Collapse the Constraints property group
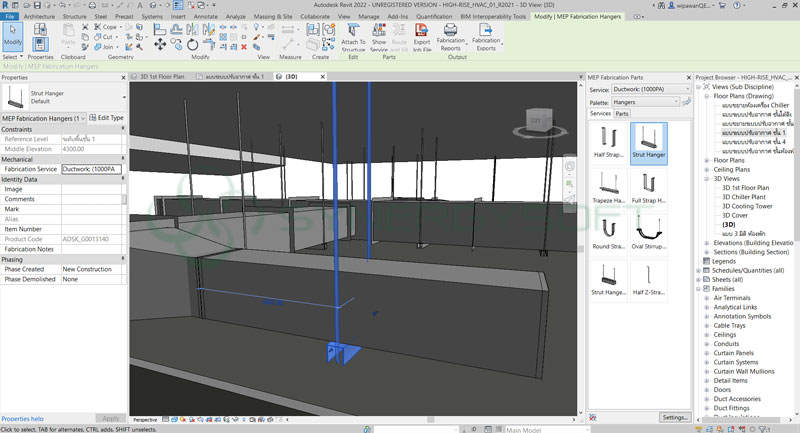This screenshot has width=800, height=433. pos(122,129)
